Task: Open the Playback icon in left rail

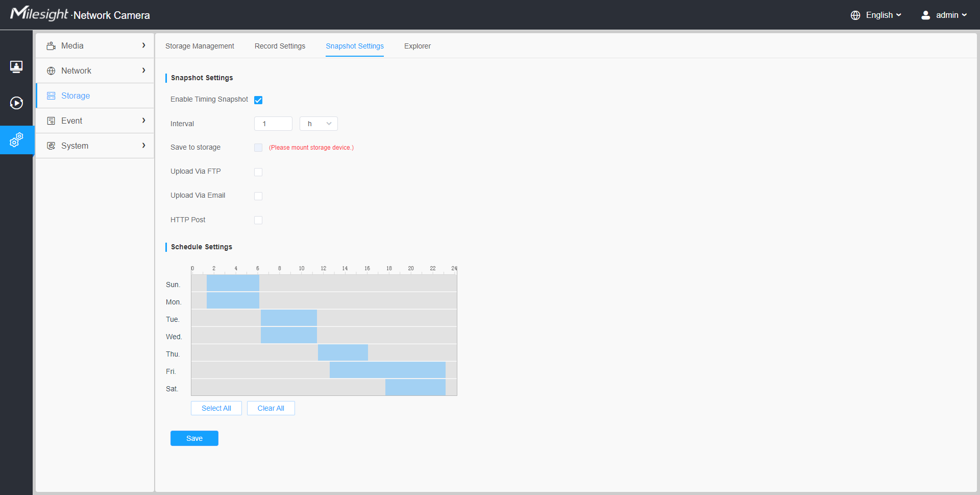Action: point(16,103)
